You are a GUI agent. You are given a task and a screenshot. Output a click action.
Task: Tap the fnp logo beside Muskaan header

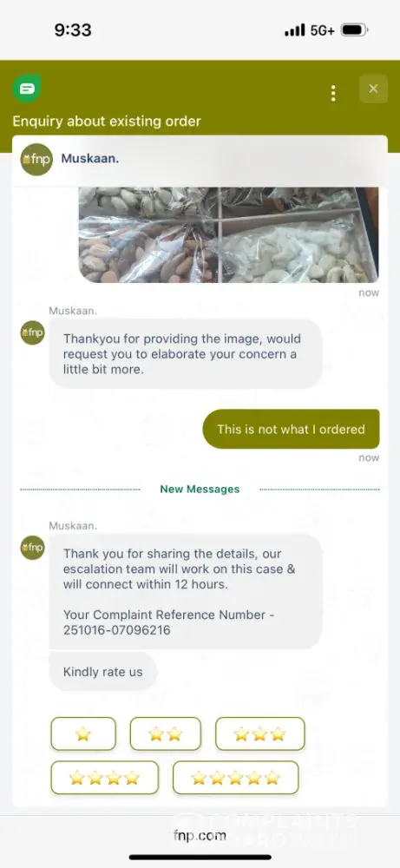[36, 160]
